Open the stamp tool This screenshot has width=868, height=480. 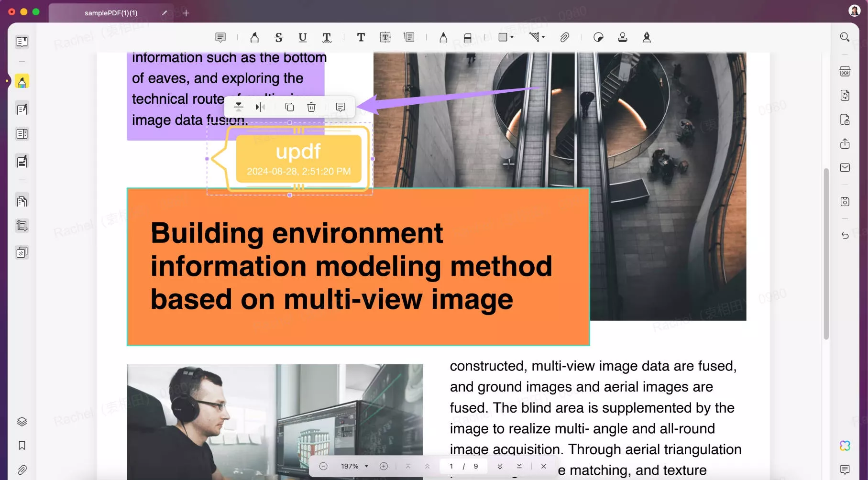tap(623, 37)
